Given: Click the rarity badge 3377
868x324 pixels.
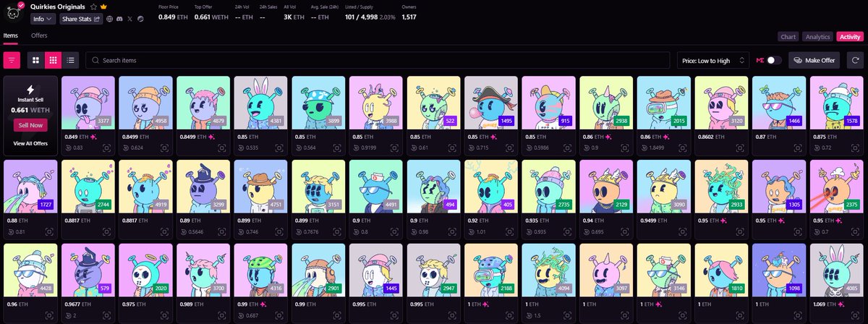Looking at the screenshot, I should coord(103,121).
